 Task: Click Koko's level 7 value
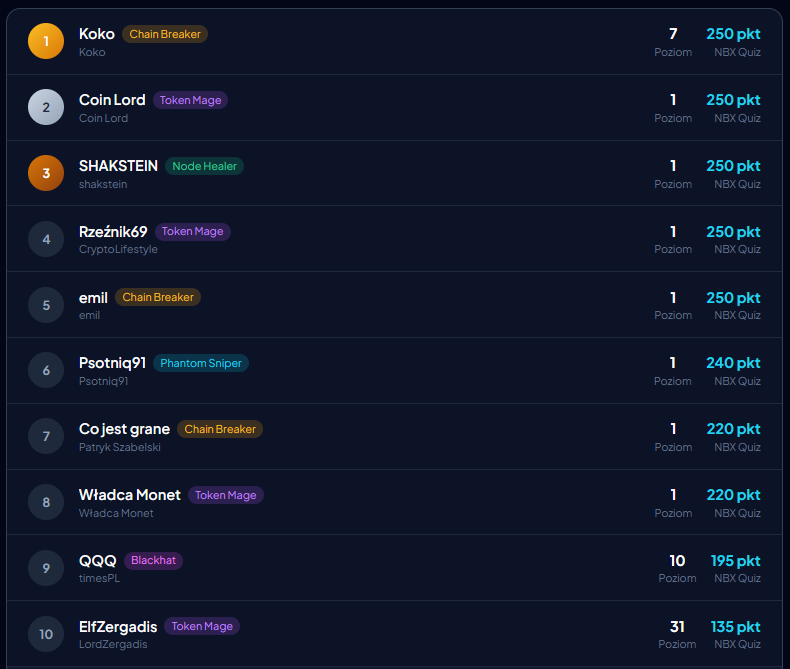[673, 34]
